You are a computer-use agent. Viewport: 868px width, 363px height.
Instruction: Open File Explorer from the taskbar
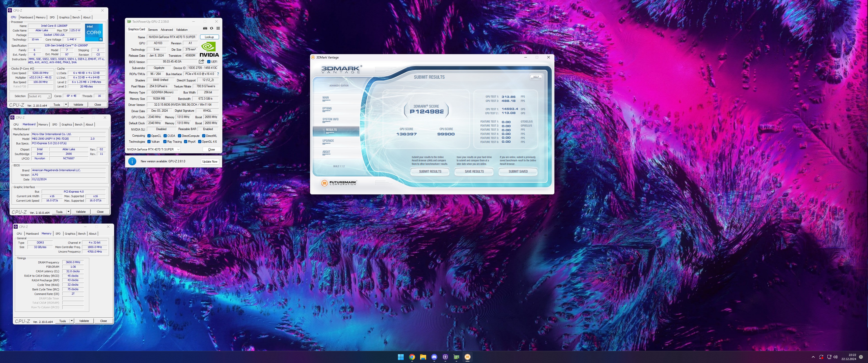(x=423, y=357)
